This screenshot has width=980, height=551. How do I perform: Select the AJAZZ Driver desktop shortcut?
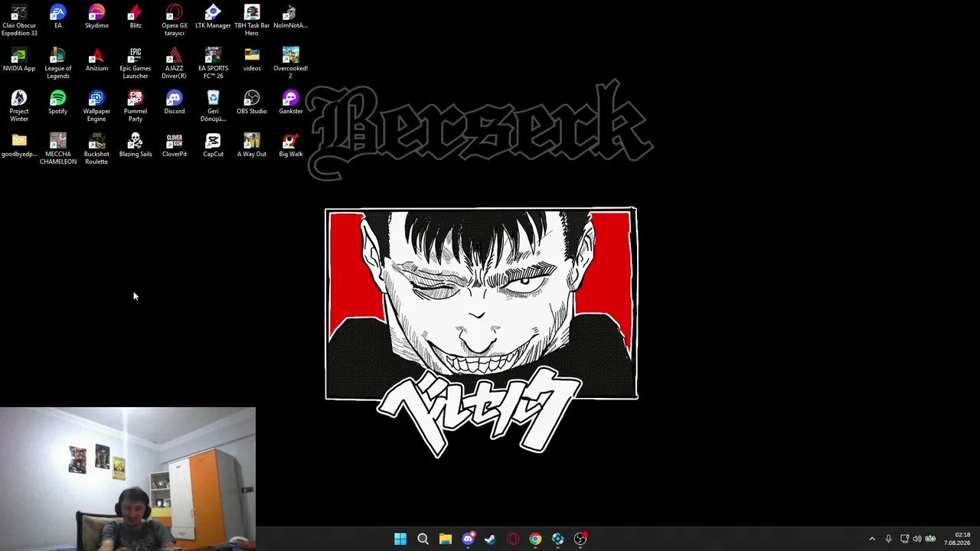(x=175, y=64)
